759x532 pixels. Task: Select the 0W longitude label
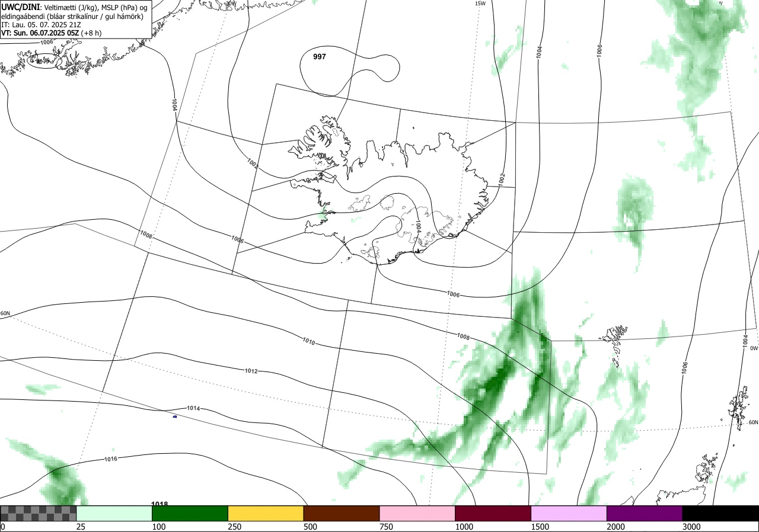click(754, 348)
